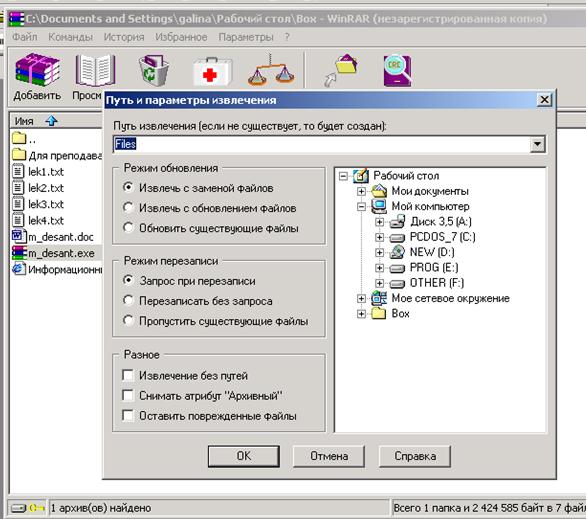Select the lek2.txt file icon
The width and height of the screenshot is (586, 519).
coord(18,187)
